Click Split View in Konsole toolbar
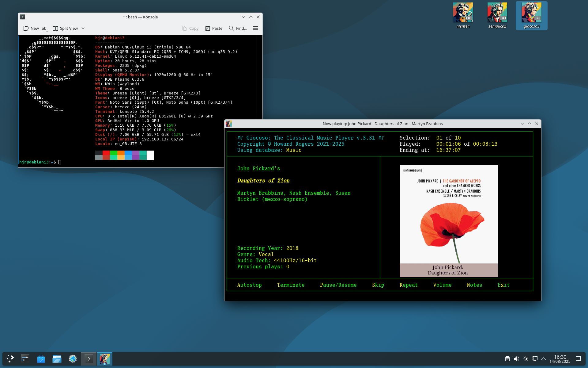This screenshot has height=368, width=588. 66,28
